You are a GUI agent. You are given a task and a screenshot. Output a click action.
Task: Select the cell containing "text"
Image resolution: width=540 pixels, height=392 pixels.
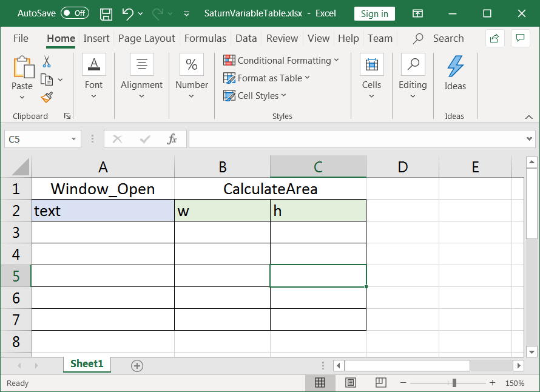(103, 211)
